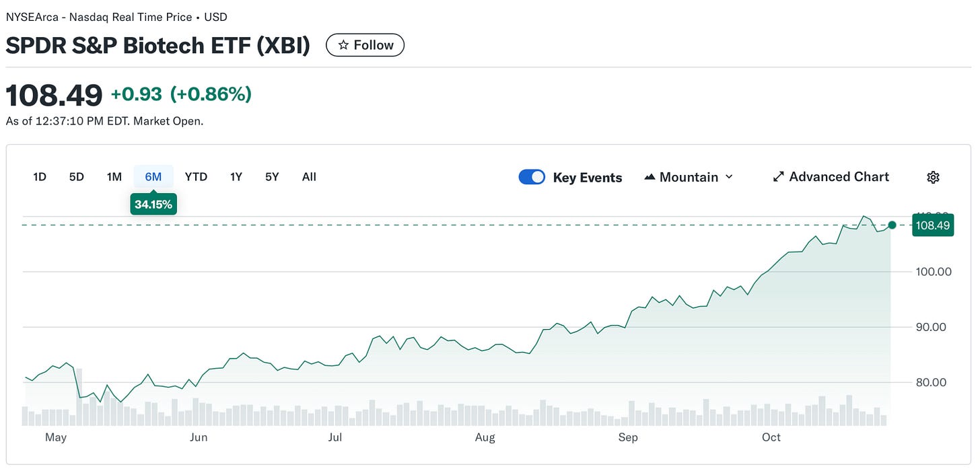The width and height of the screenshot is (980, 471).
Task: Open the Mountain chart type dropdown
Action: point(688,177)
